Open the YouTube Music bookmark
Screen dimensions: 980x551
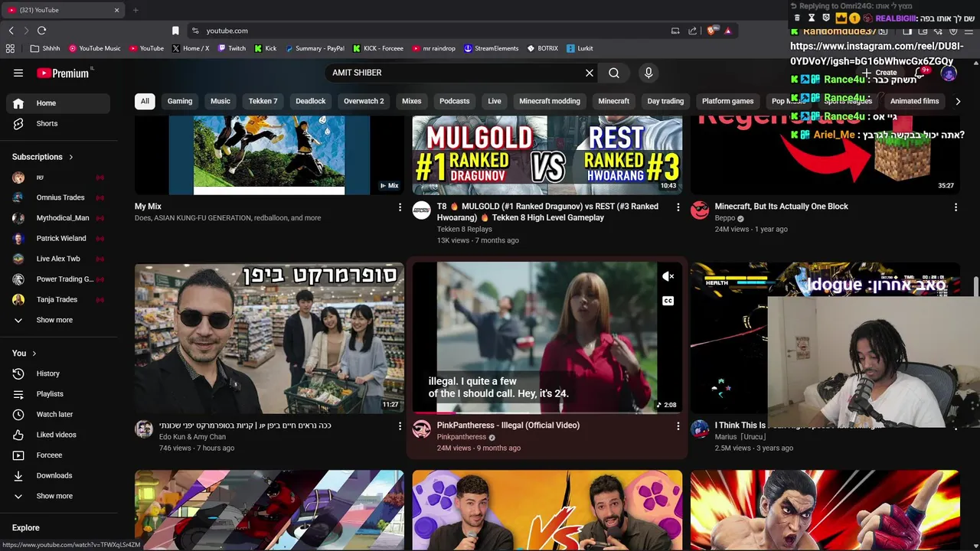pyautogui.click(x=95, y=48)
